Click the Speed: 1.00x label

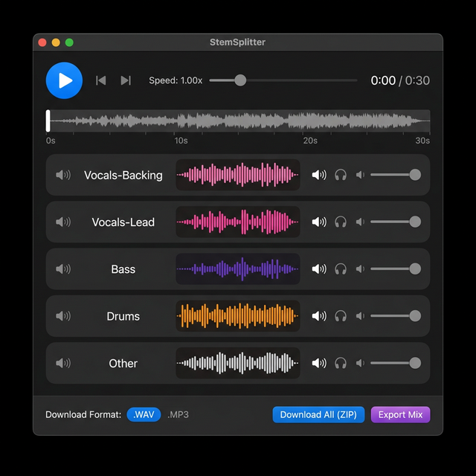pos(176,80)
